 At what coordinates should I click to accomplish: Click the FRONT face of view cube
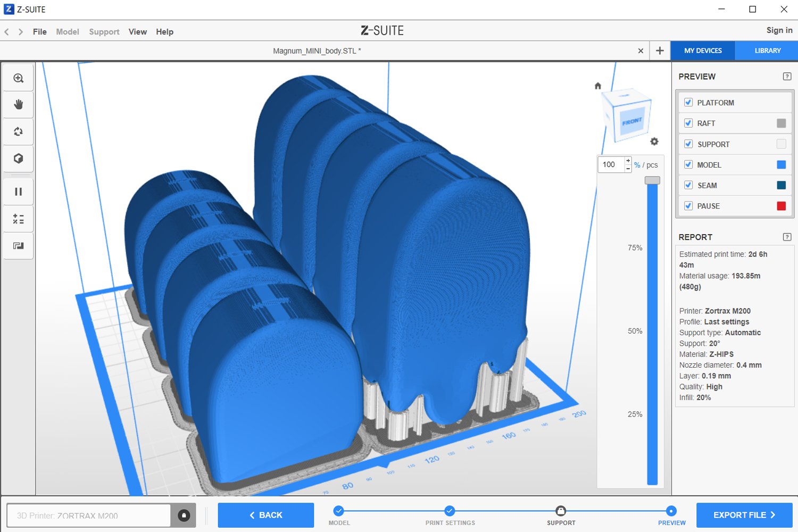click(632, 121)
